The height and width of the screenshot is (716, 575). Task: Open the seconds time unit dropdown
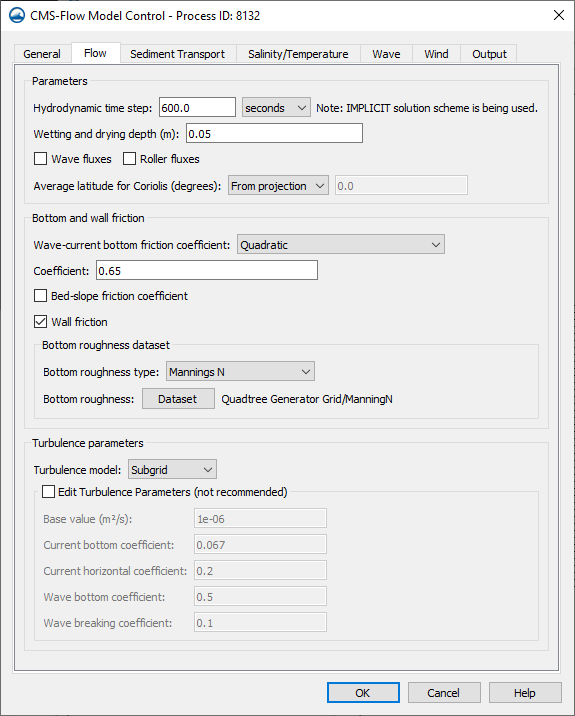pos(276,107)
